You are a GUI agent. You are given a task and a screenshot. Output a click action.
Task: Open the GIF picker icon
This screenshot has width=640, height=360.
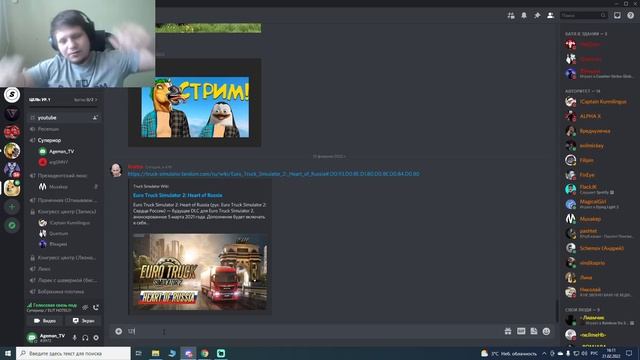[521, 331]
